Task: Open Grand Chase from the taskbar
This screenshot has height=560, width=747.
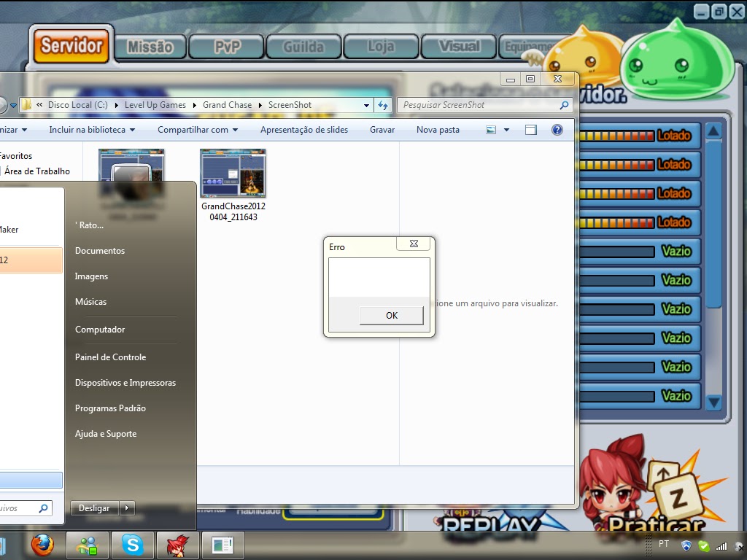Action: click(177, 544)
